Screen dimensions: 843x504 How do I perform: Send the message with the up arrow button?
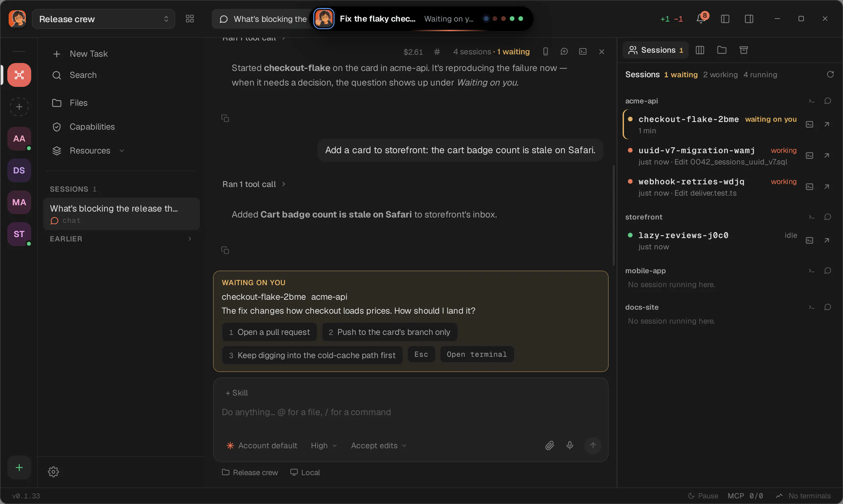593,445
